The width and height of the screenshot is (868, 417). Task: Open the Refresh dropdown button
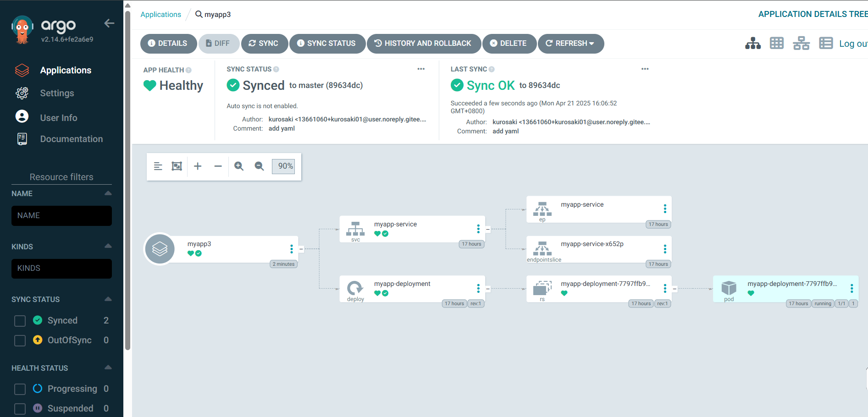(570, 44)
